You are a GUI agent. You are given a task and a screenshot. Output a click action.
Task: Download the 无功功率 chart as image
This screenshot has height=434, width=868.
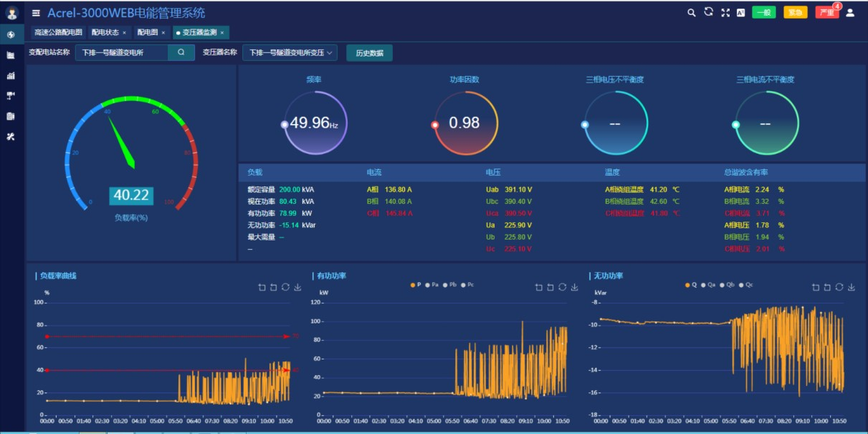click(x=852, y=288)
